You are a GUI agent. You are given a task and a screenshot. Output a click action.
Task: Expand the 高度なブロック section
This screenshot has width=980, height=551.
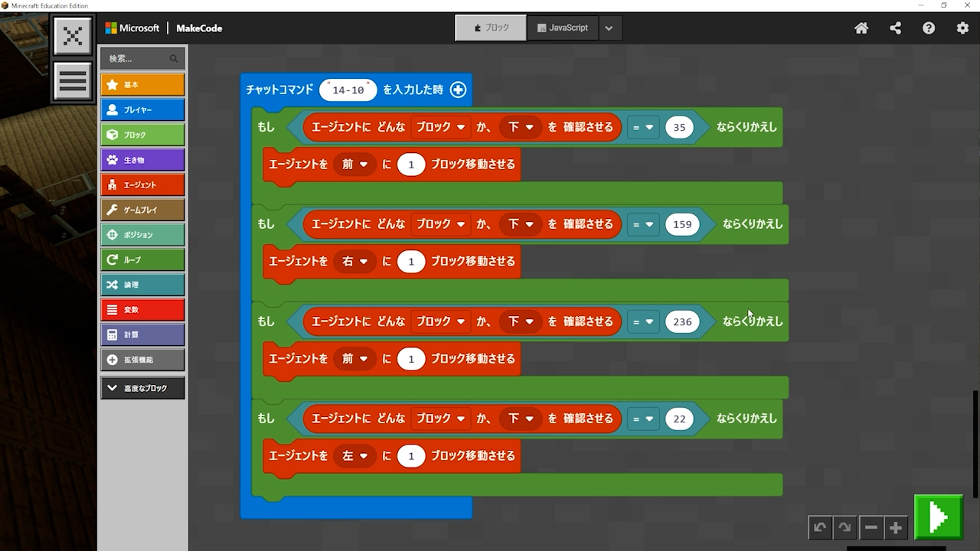142,388
